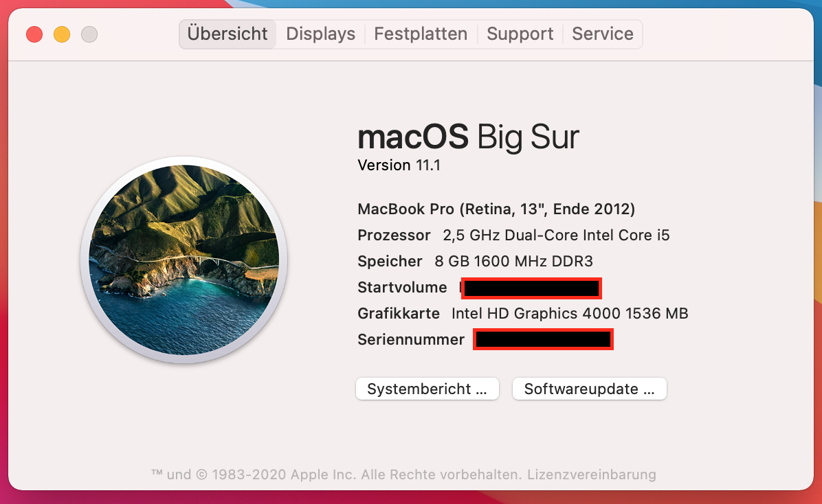Screen dimensions: 822x504
Task: Click the greyed-out zoom window button
Action: pos(89,34)
